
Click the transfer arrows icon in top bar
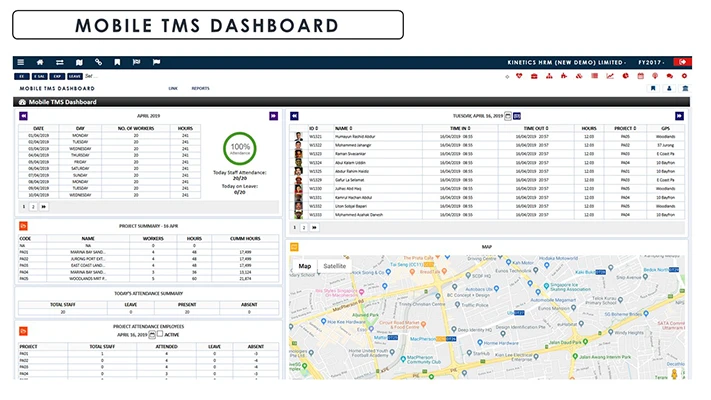tap(59, 62)
